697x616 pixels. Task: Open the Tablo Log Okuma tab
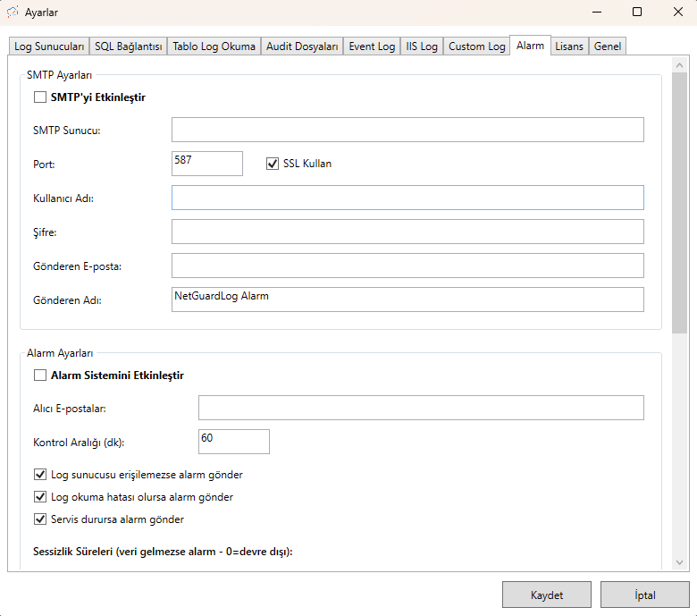[x=214, y=46]
